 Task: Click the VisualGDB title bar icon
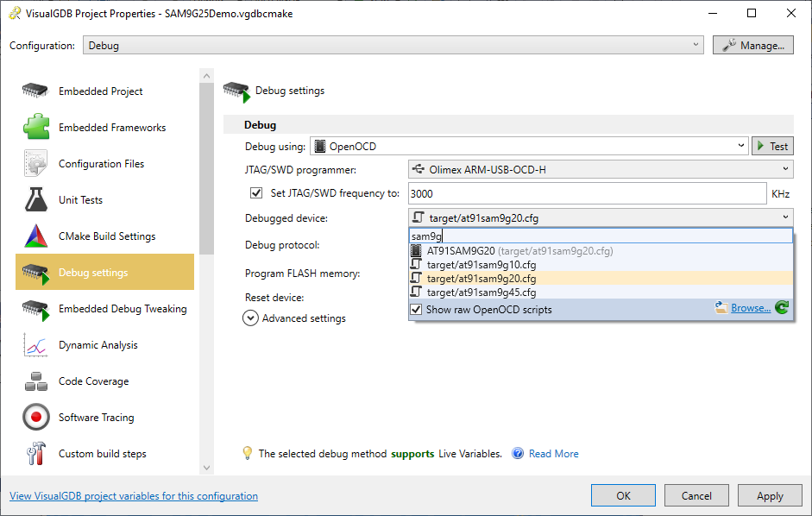[x=15, y=14]
